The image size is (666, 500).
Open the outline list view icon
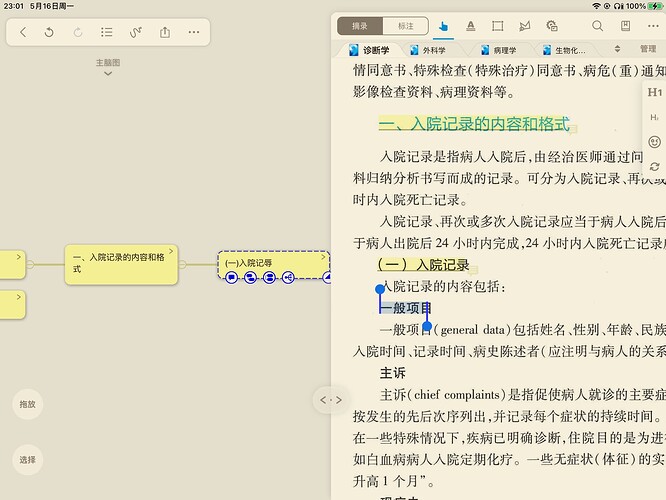(x=107, y=32)
